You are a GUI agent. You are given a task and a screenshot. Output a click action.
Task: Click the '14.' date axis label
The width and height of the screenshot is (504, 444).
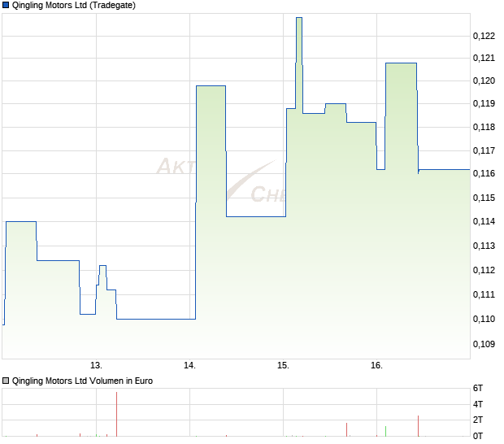click(x=189, y=366)
